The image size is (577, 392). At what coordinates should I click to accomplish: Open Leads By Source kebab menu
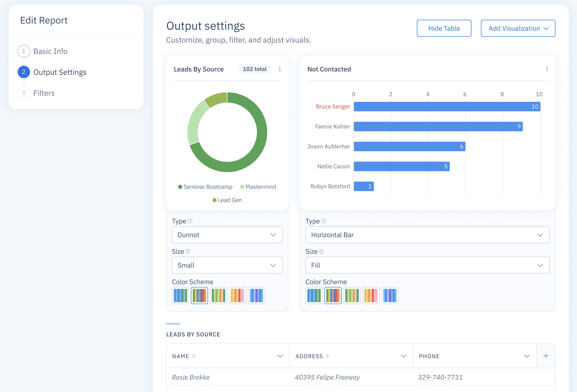pos(280,69)
